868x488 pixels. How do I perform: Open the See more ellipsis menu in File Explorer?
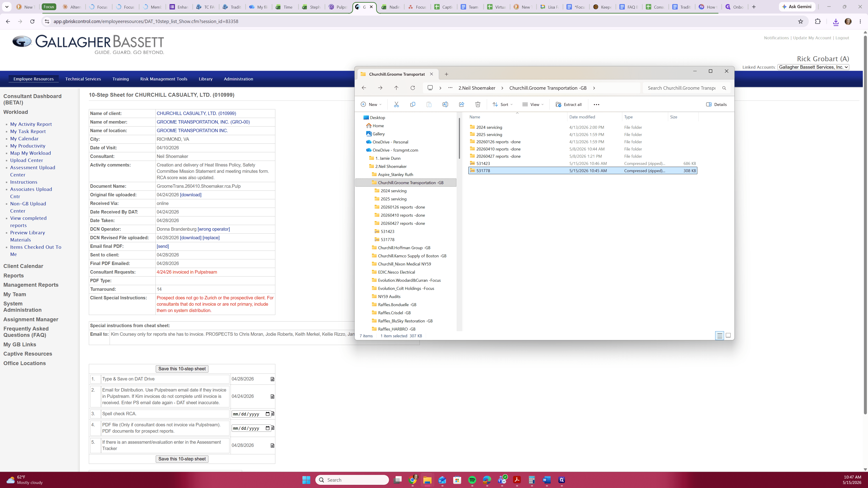[597, 104]
